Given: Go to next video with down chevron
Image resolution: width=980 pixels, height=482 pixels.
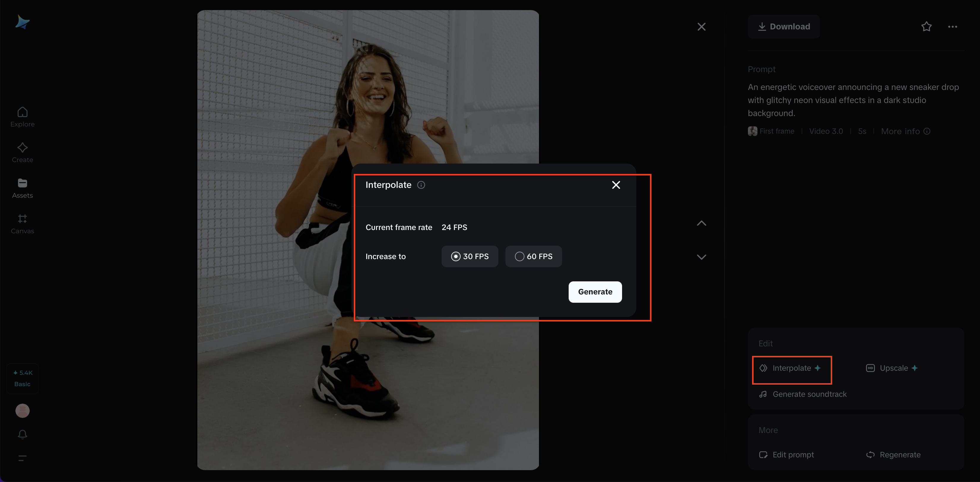Looking at the screenshot, I should pos(701,257).
